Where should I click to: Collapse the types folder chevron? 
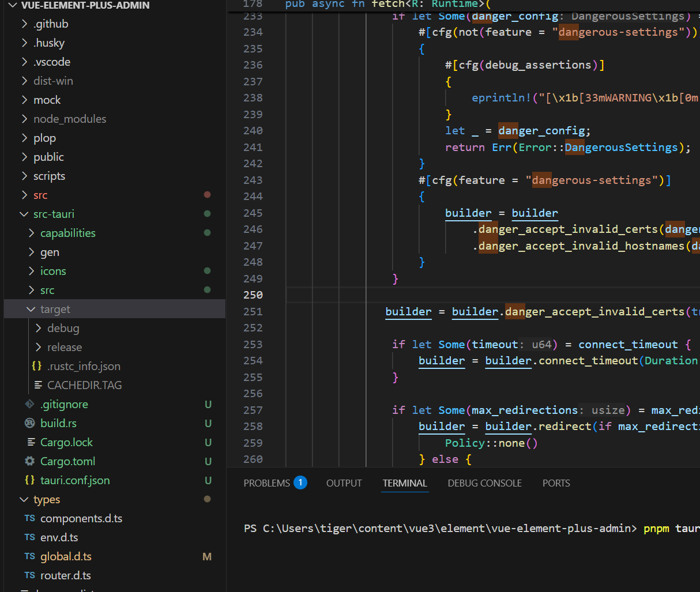pos(24,499)
